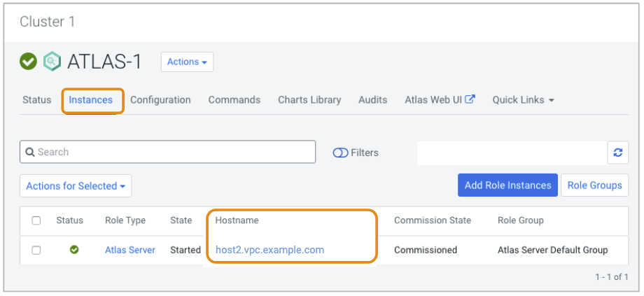
Task: Go to the Status tab
Action: tap(36, 100)
